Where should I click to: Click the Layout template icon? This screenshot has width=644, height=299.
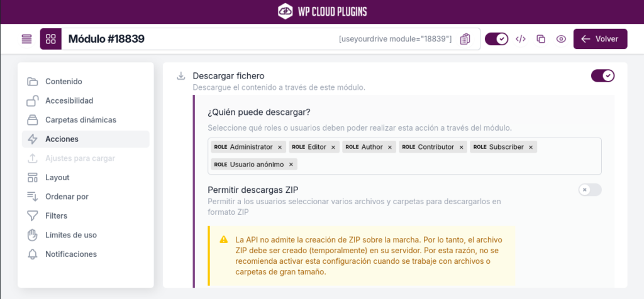click(33, 178)
